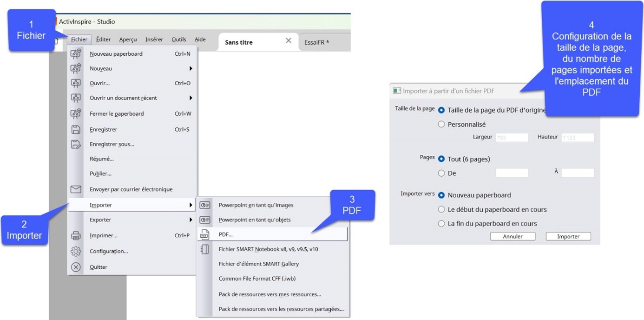644x320 pixels.
Task: Click the printer icon beside Imprimer
Action: (76, 235)
